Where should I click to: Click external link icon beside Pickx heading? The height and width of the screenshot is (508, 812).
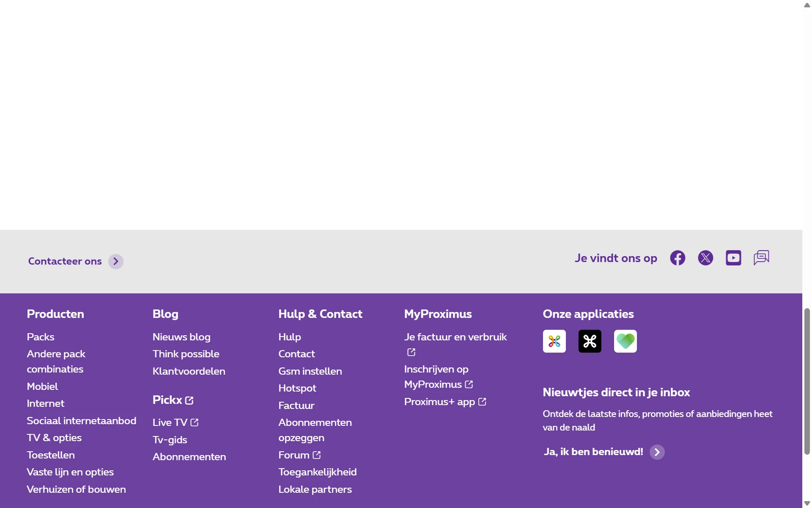click(x=189, y=400)
